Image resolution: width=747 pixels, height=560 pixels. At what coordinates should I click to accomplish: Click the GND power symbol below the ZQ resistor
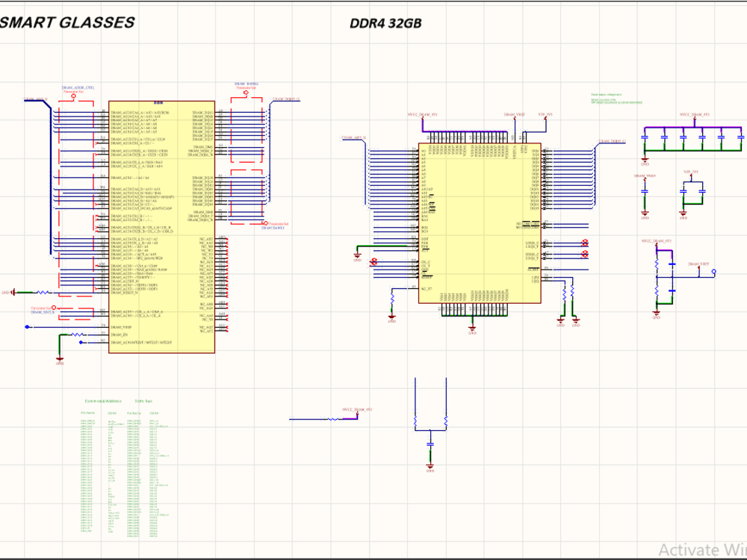(562, 321)
